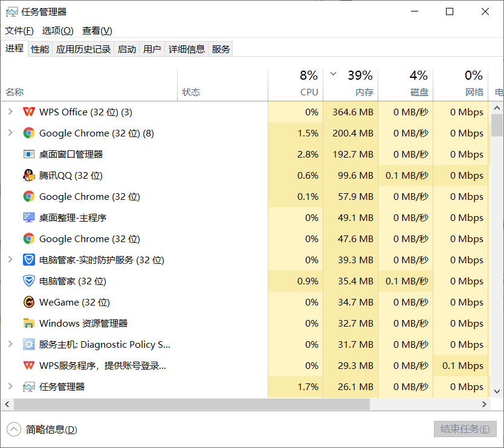This screenshot has width=504, height=448.
Task: Sort by the 网络 column header
Action: (460, 85)
